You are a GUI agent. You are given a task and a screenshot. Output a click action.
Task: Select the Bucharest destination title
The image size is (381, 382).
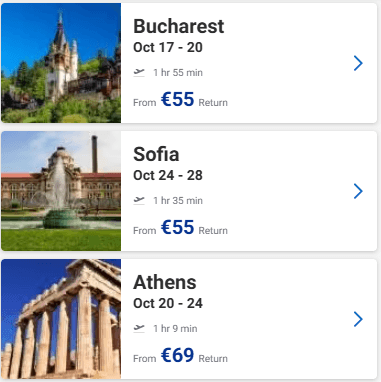[179, 26]
